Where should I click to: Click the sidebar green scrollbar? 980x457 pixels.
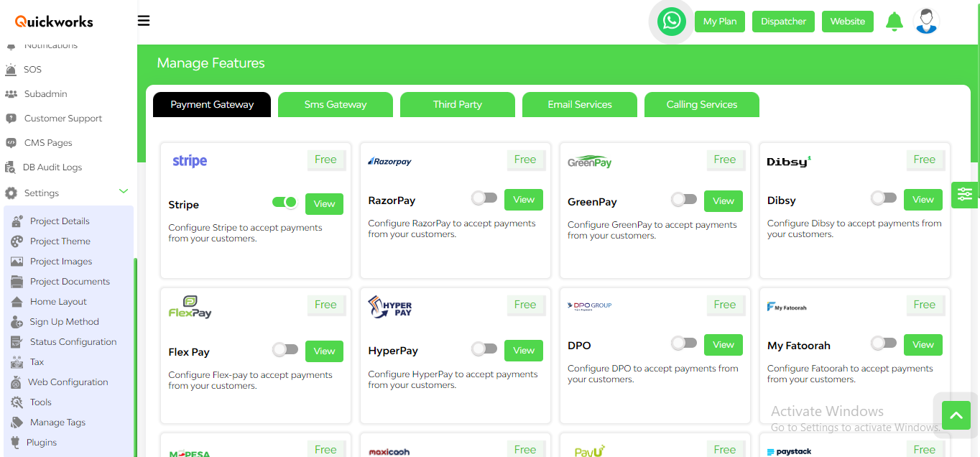coord(135,357)
